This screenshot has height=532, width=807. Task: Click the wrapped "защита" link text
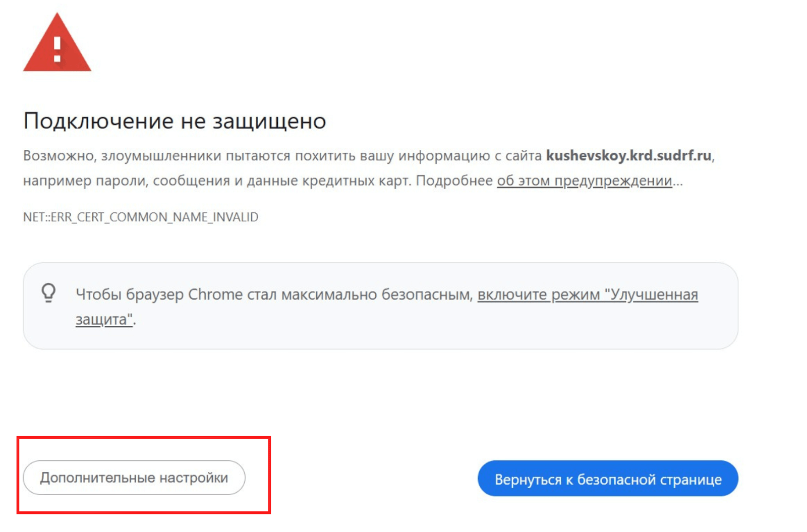click(x=103, y=319)
